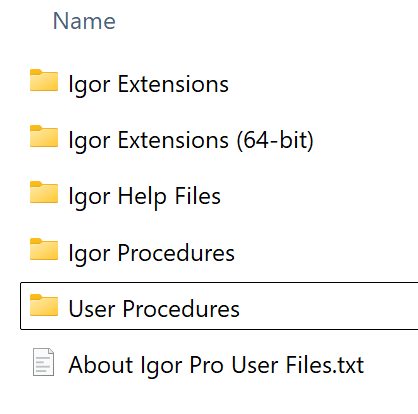The width and height of the screenshot is (418, 414).
Task: Click the About Igor Pro User Files.txt document icon
Action: point(43,362)
